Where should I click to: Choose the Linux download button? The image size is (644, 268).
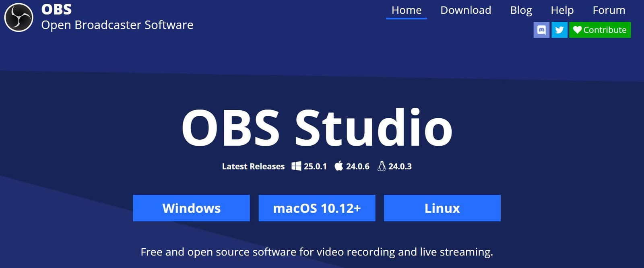point(442,208)
